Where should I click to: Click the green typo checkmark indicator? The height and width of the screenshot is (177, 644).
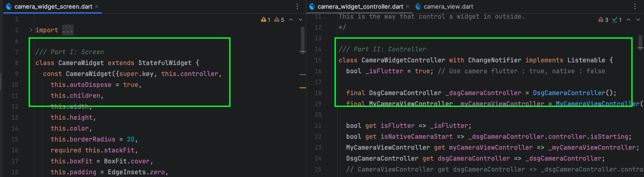point(617,20)
